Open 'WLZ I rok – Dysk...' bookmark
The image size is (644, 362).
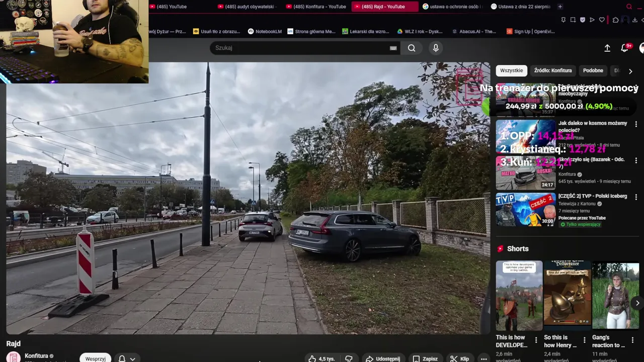420,31
